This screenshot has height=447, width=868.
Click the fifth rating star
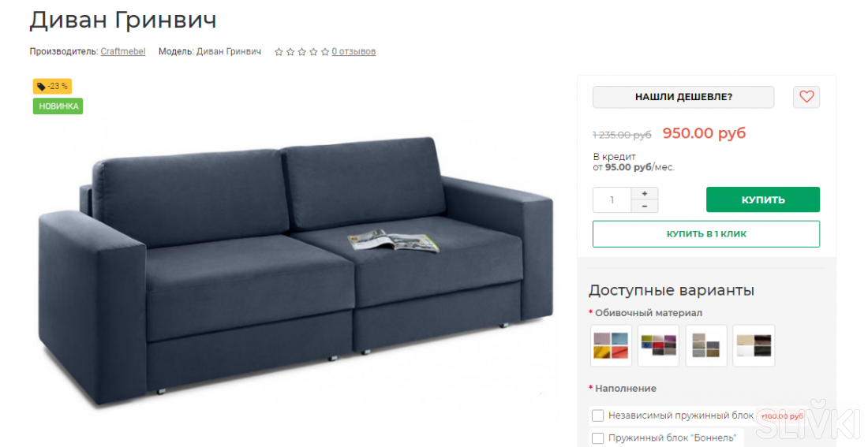point(325,52)
